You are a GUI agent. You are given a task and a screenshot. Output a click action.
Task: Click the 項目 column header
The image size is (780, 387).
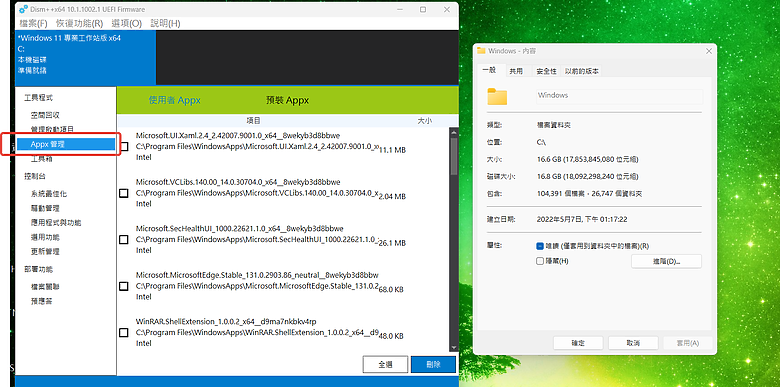click(x=254, y=120)
